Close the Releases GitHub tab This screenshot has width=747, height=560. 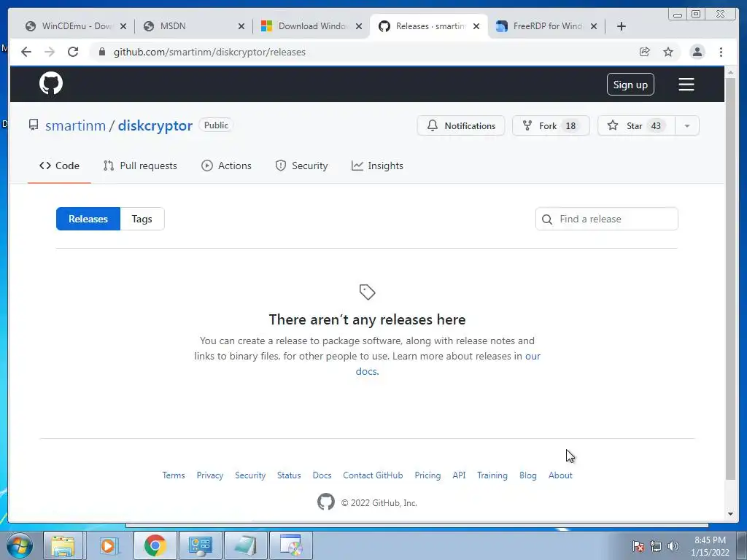[476, 26]
